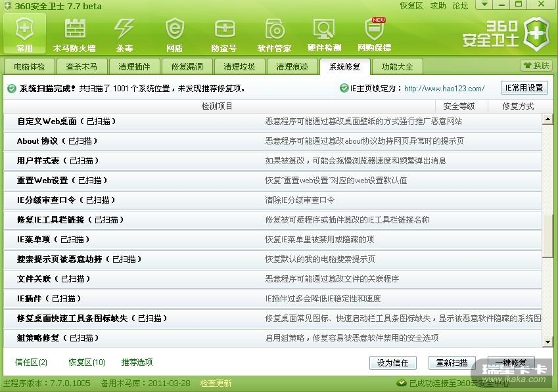Click the list scrollbar down arrow

point(547,342)
